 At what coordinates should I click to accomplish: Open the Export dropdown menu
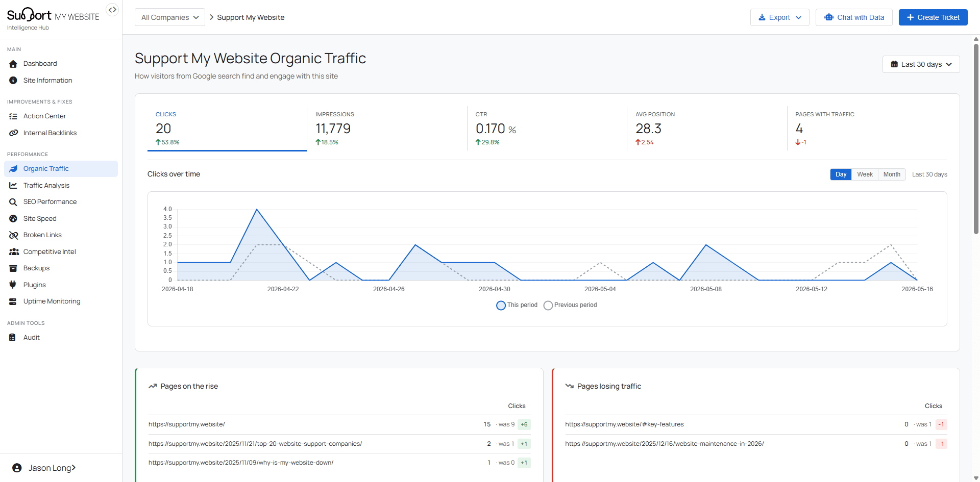[779, 17]
